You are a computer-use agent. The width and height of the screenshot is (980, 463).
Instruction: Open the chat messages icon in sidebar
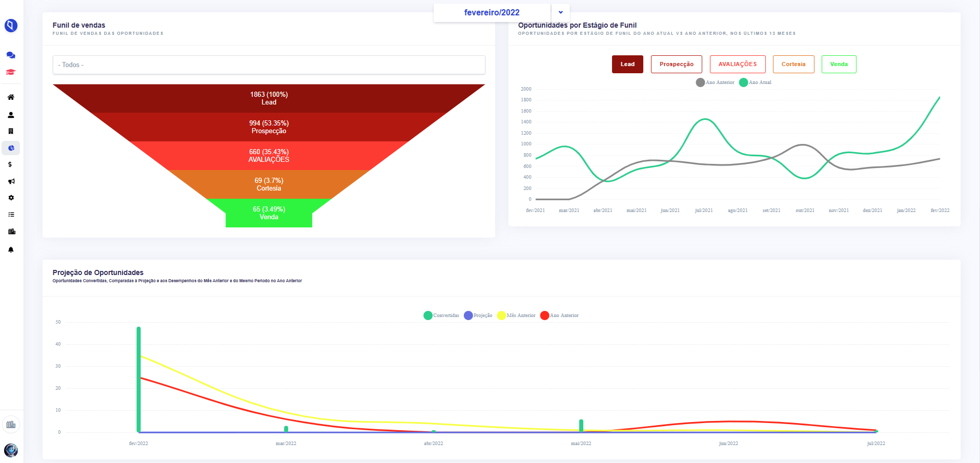(11, 55)
